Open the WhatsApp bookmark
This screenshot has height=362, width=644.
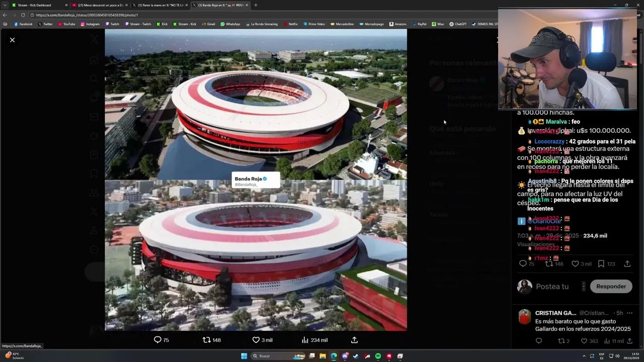point(230,24)
